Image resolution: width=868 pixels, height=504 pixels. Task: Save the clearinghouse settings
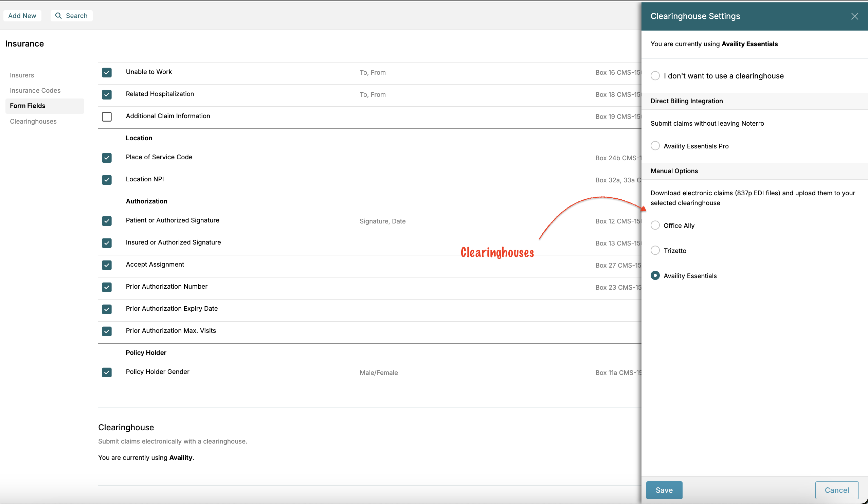[x=664, y=490]
